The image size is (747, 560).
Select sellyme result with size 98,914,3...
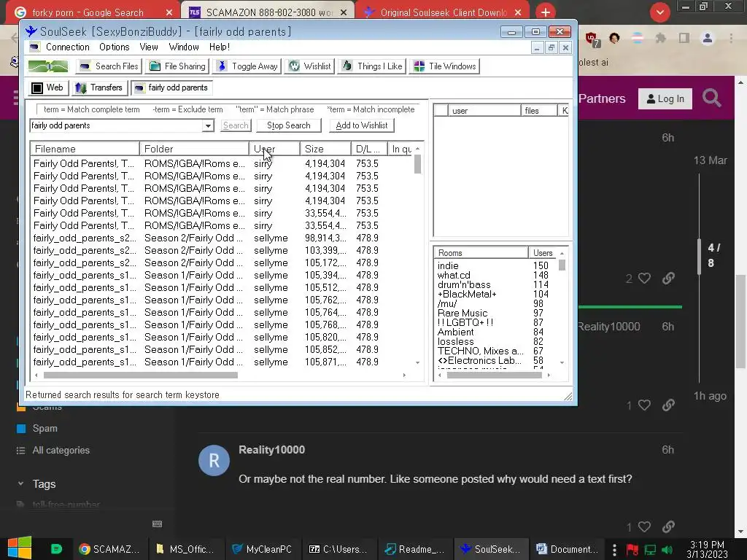(222, 238)
